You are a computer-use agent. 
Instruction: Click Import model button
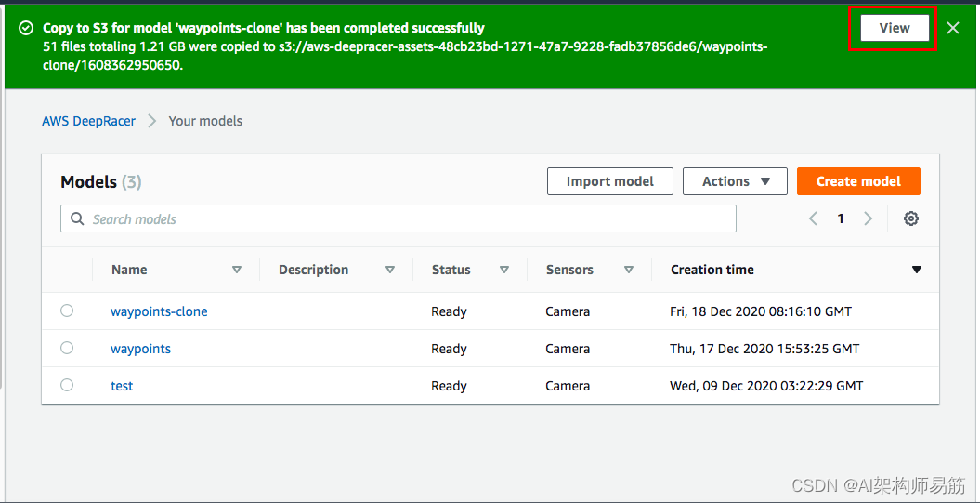pos(609,181)
